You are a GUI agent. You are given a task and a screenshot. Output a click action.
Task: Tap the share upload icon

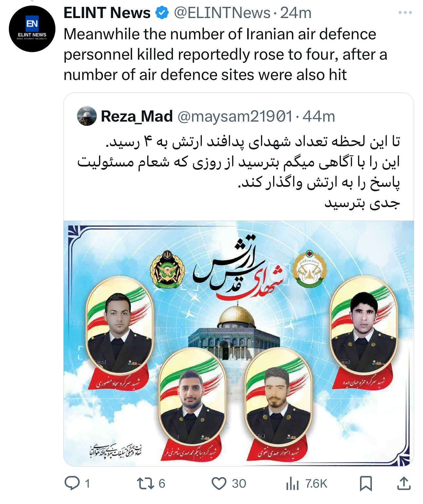pos(404,483)
